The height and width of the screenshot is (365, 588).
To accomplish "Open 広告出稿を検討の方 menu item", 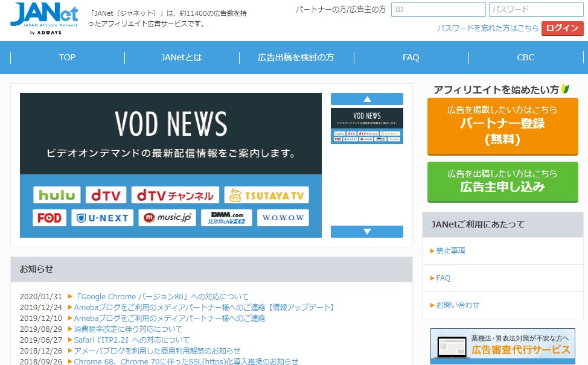I will [x=296, y=57].
